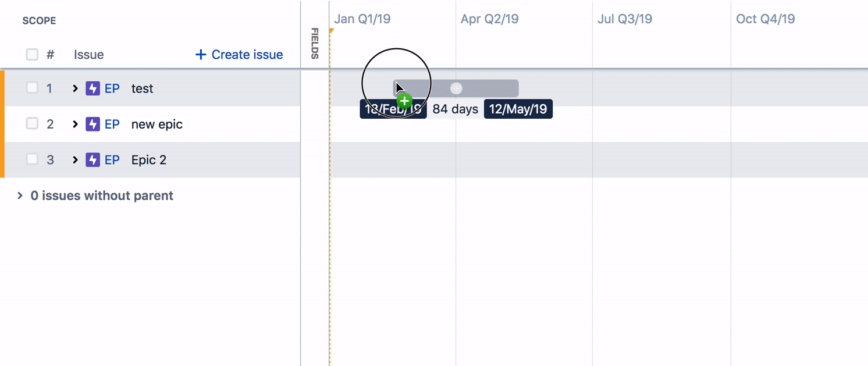Expand the test epic row
The width and height of the screenshot is (868, 366).
pyautogui.click(x=75, y=88)
